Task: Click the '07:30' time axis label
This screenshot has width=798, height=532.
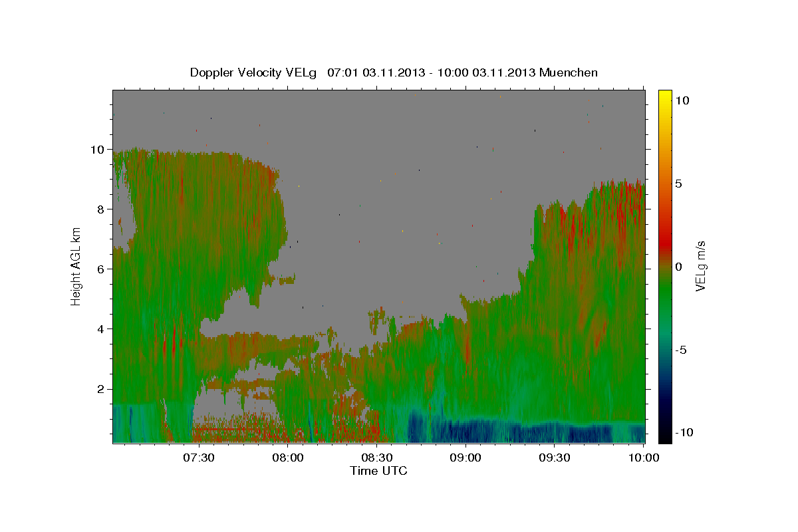Action: (x=198, y=458)
